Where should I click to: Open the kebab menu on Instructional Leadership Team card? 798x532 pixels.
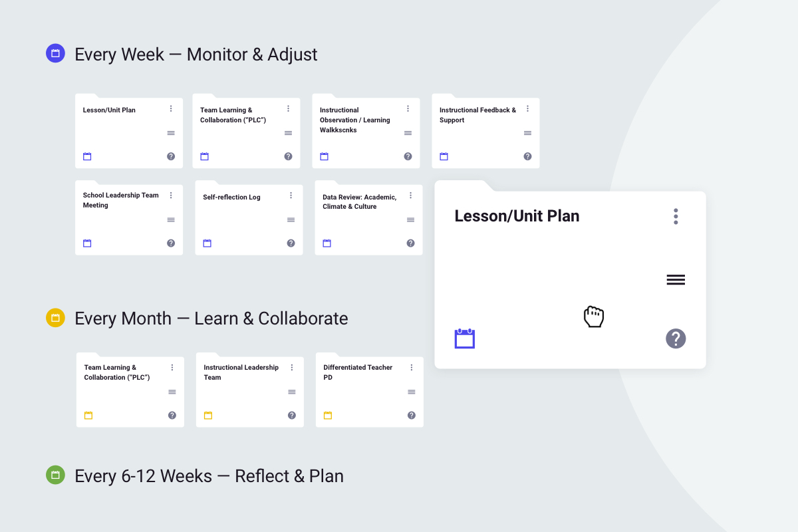(x=292, y=368)
